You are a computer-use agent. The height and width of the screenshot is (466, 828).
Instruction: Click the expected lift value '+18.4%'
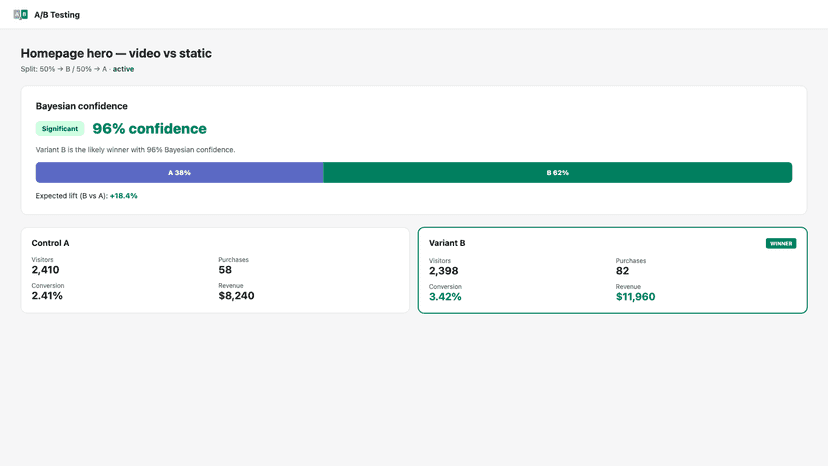click(124, 196)
